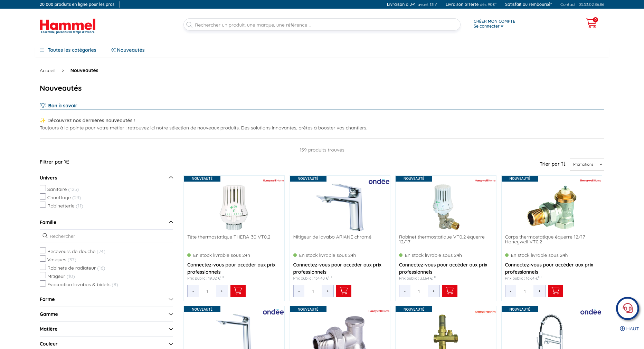Click the Robinet thermostatique équerre image
This screenshot has height=349, width=644.
point(446,207)
